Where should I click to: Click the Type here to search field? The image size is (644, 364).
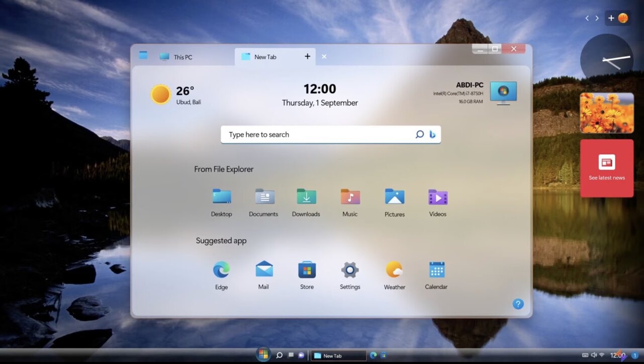(331, 134)
